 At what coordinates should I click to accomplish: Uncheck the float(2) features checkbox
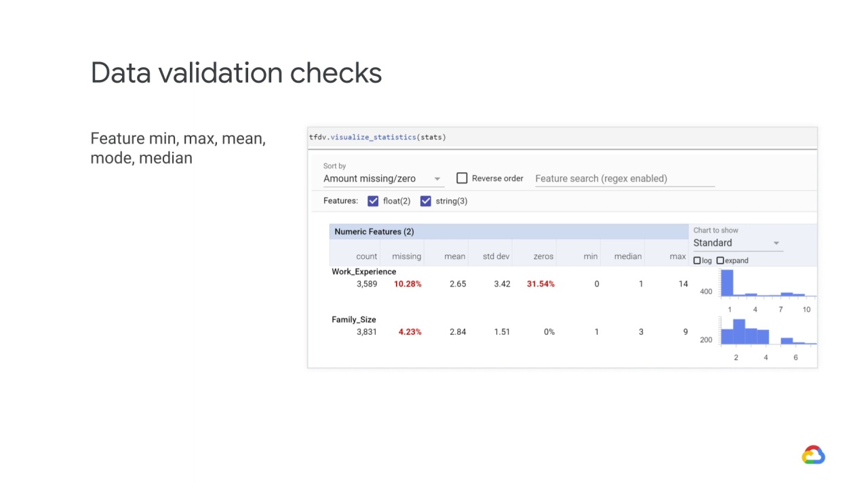point(373,201)
